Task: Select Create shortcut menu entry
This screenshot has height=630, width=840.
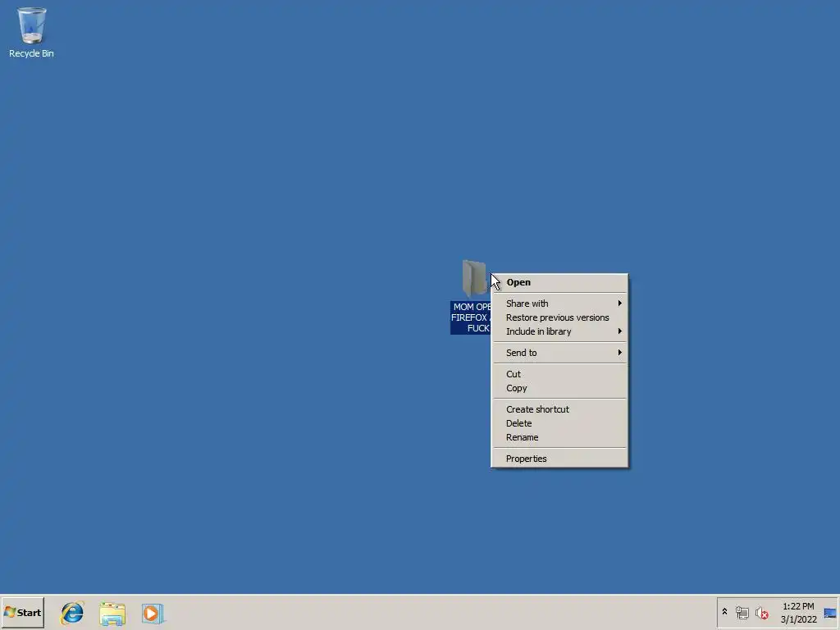Action: 559,409
